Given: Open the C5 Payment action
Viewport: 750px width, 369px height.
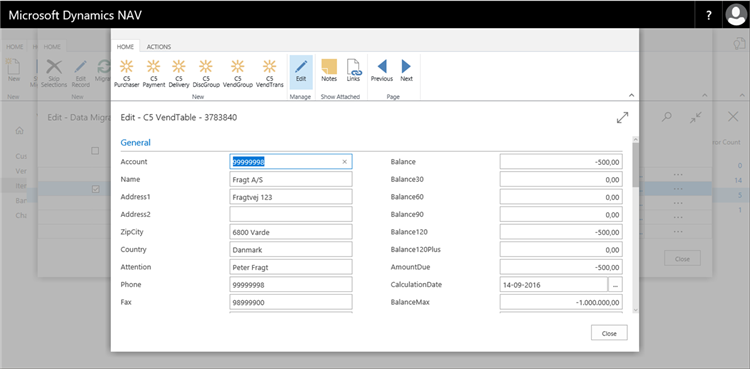Looking at the screenshot, I should tap(154, 73).
